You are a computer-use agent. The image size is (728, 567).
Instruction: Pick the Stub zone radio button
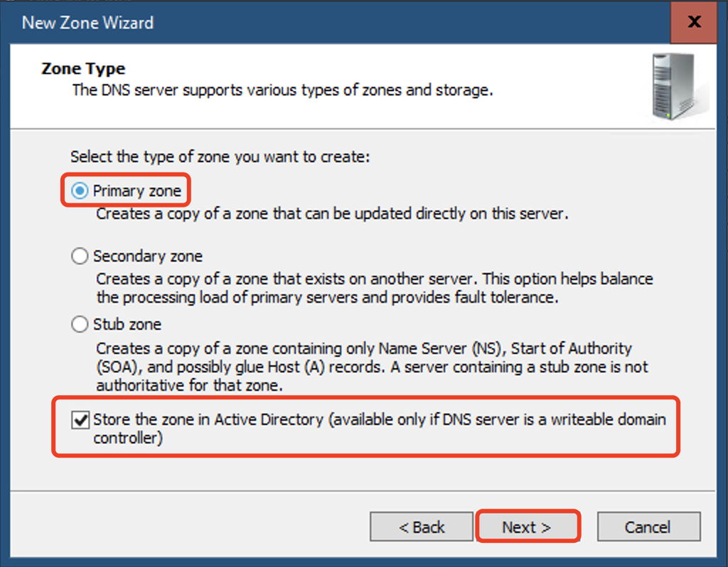(x=80, y=324)
